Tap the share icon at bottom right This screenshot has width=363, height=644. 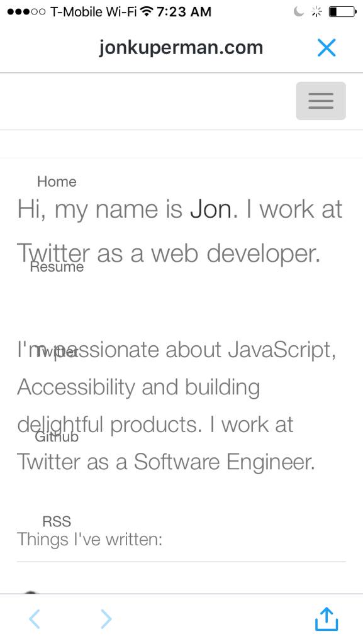[x=326, y=619]
